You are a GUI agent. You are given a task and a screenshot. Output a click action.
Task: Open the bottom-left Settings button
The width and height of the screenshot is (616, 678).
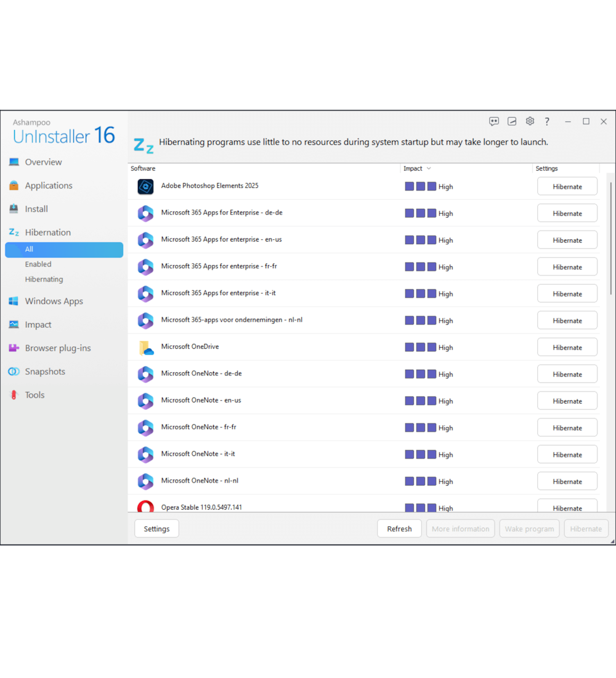tap(156, 529)
